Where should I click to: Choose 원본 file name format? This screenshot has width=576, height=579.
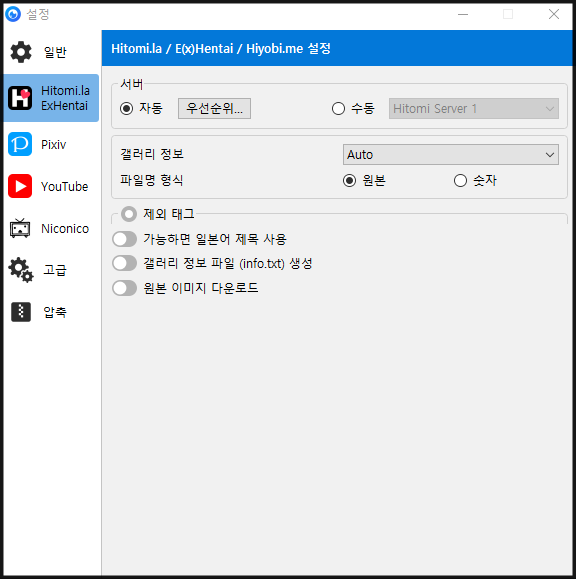(x=349, y=181)
